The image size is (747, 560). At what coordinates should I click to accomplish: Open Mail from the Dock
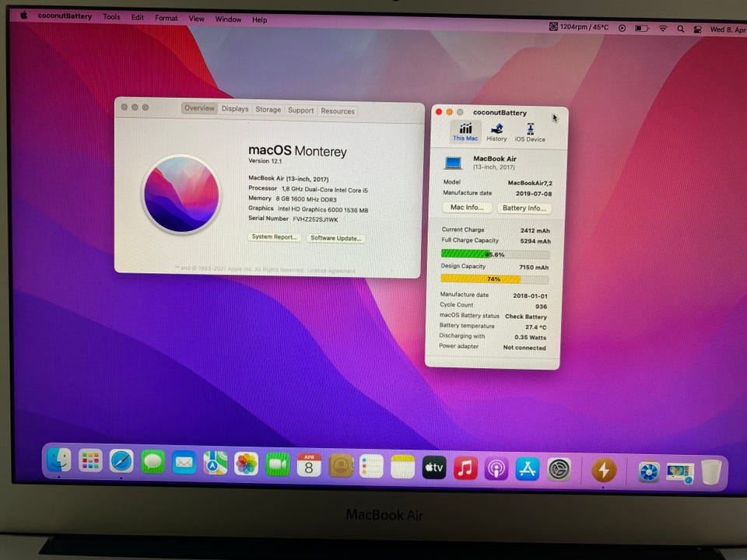tap(184, 462)
